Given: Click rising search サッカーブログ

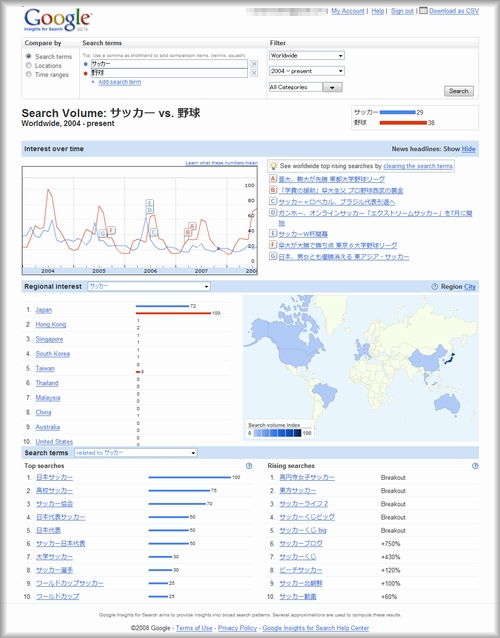Looking at the screenshot, I should pos(301,544).
